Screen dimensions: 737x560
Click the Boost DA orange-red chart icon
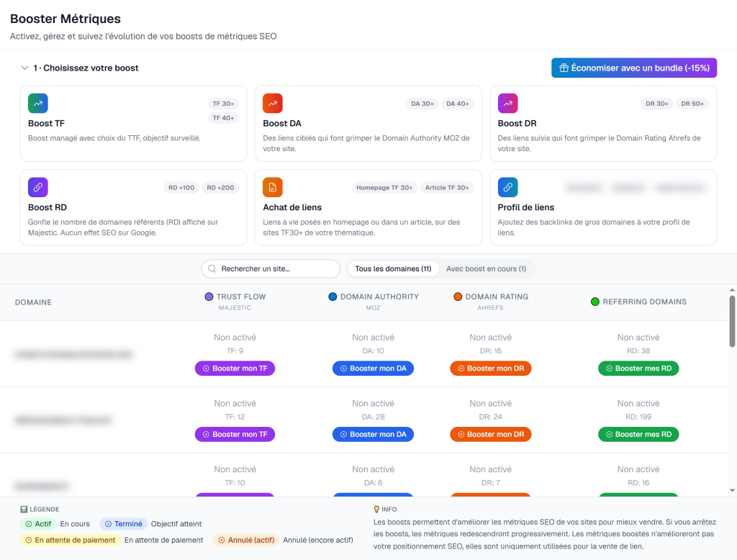(273, 104)
